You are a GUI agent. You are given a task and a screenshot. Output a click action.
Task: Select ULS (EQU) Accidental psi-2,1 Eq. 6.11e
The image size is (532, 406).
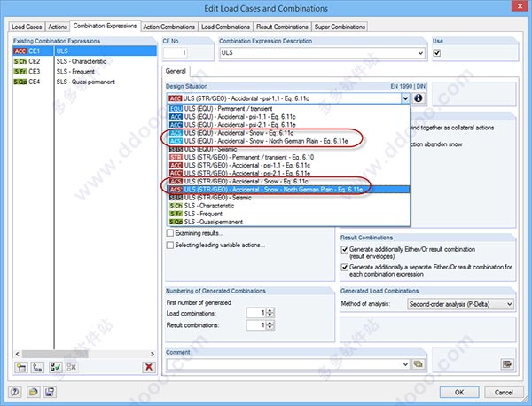tap(289, 125)
